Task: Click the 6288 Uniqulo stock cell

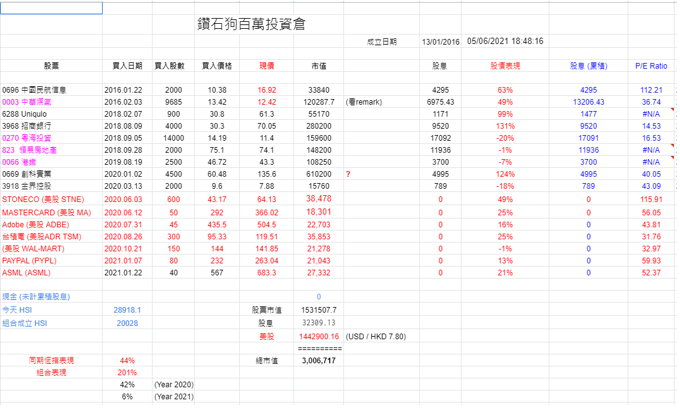Action: click(x=24, y=114)
